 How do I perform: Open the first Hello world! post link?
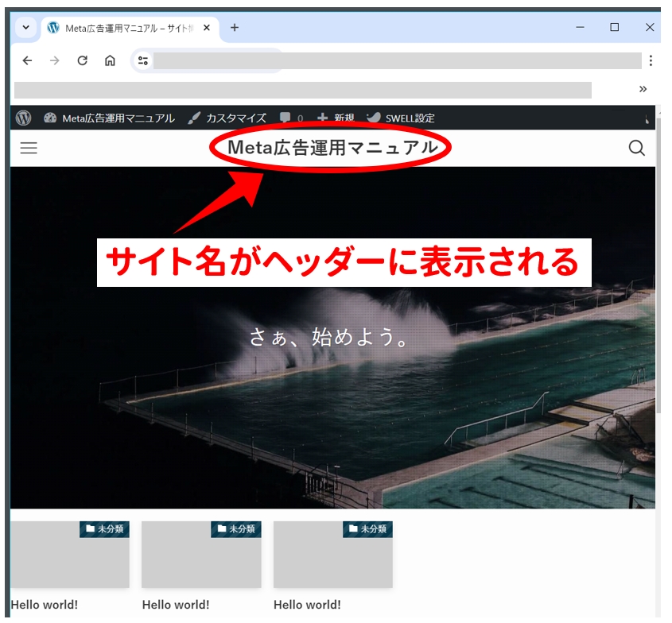(x=44, y=605)
